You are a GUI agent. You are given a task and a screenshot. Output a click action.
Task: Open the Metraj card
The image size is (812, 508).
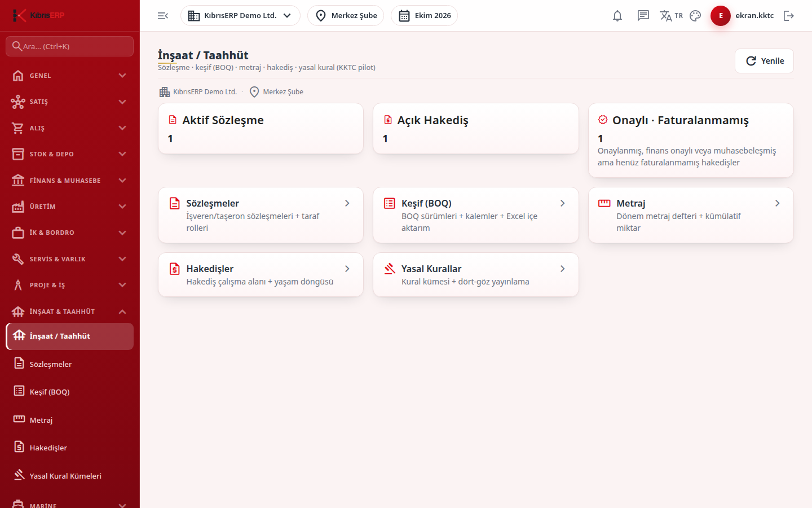(691, 215)
